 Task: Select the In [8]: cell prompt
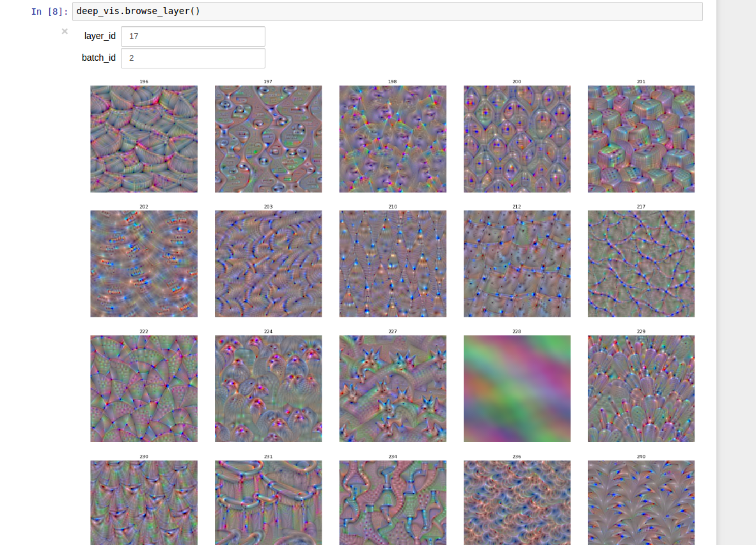coord(49,12)
